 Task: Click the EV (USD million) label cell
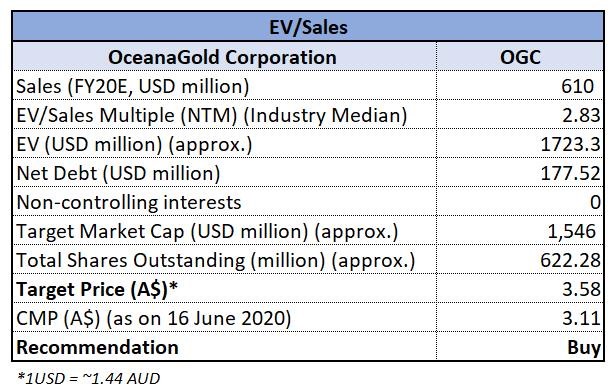tap(225, 144)
